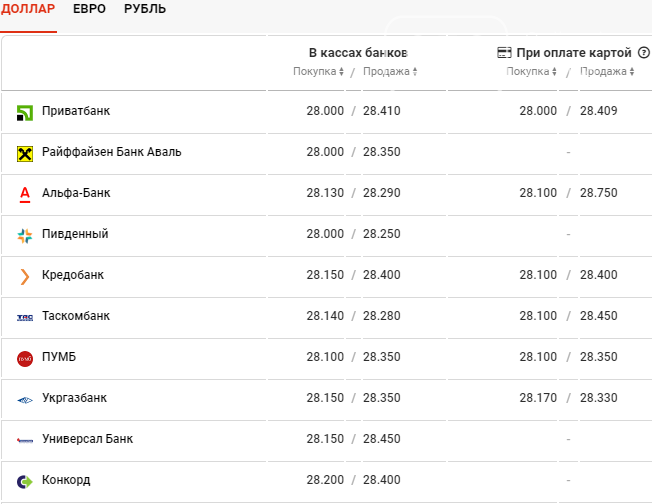
Task: Sort by card payment Покупка column
Action: (531, 72)
